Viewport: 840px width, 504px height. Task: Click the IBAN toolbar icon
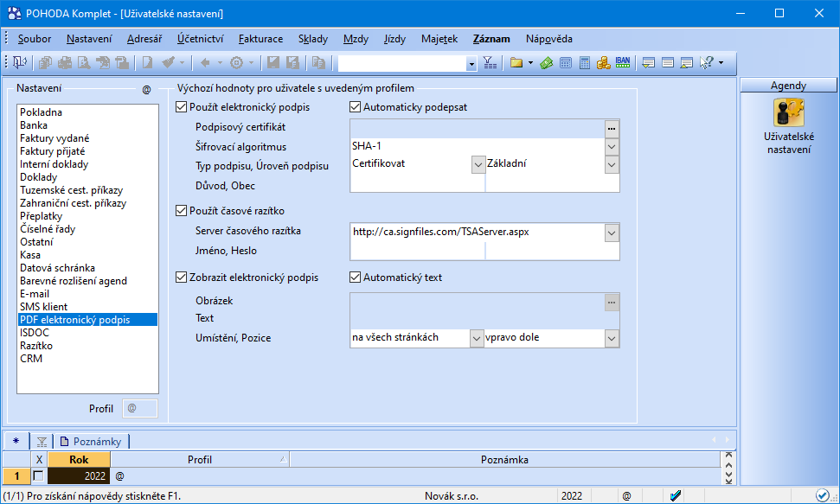click(x=623, y=62)
